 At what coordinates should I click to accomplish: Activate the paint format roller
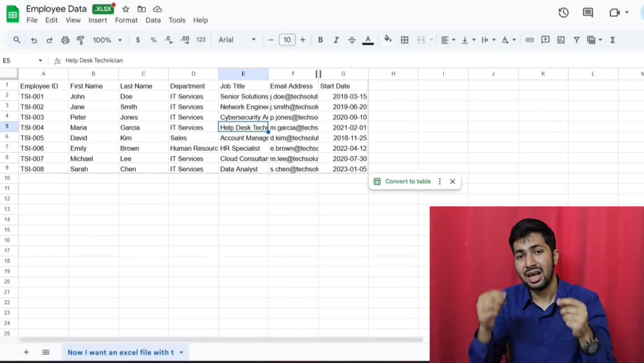coord(80,40)
